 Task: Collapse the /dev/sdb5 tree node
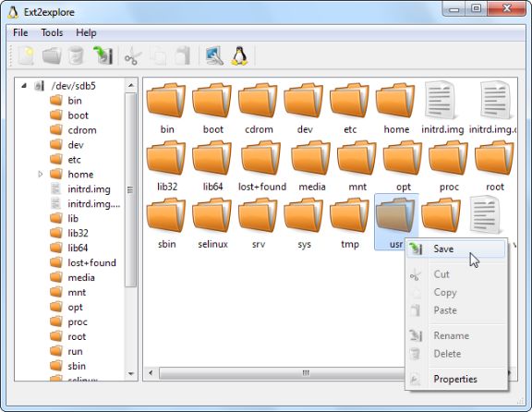[24, 86]
